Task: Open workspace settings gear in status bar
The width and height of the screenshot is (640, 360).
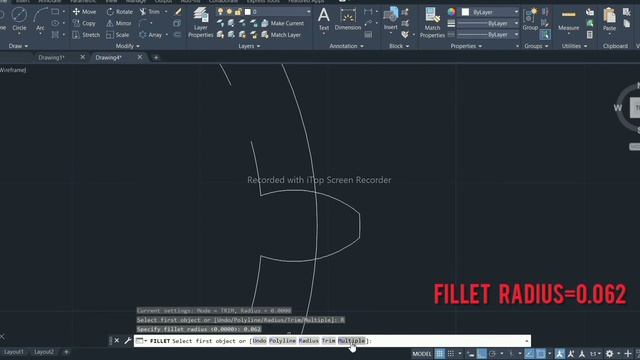Action: tap(609, 353)
